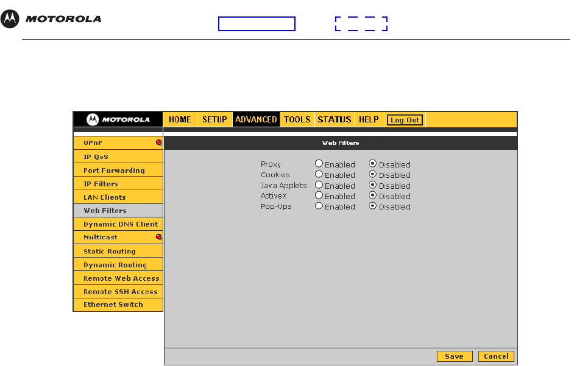This screenshot has height=366, width=588.
Task: Open Remote SSH Access settings
Action: point(118,292)
